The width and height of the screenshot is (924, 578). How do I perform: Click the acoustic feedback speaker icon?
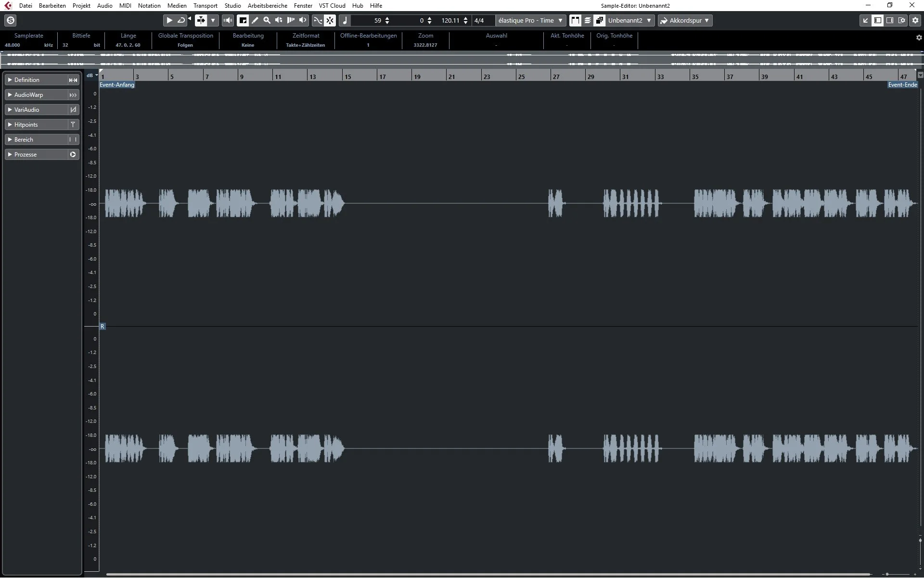[x=228, y=20]
